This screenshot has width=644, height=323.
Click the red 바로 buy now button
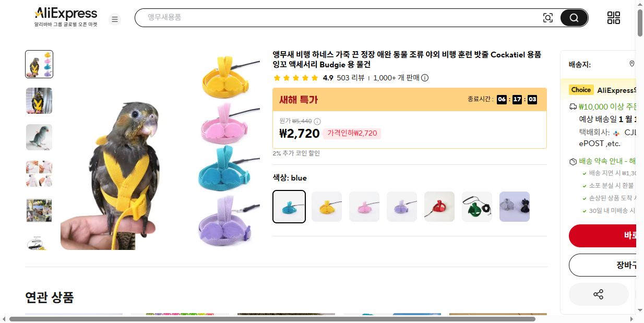(x=606, y=236)
